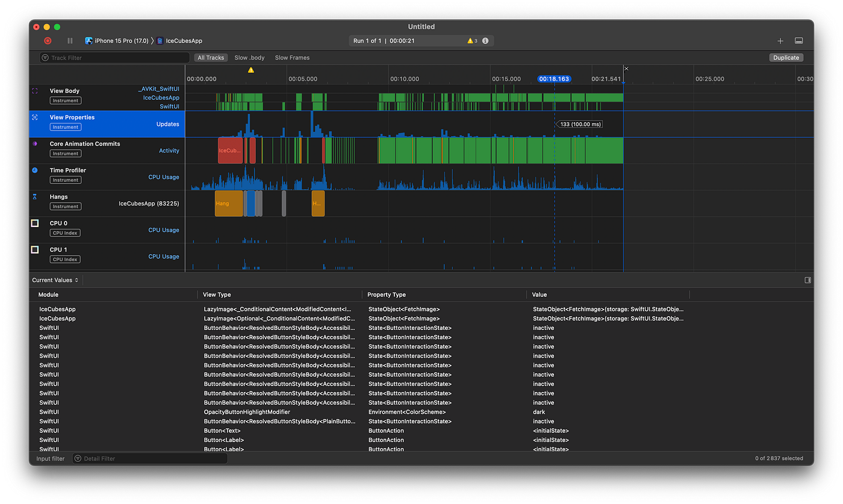This screenshot has width=843, height=504.
Task: Toggle the CPU 0 track square icon
Action: 34,222
